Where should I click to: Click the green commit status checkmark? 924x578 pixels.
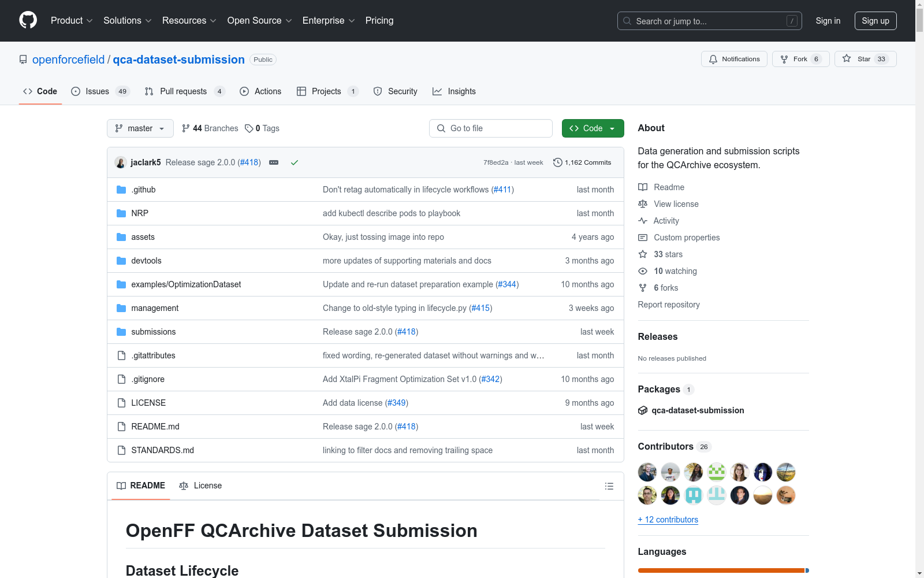pyautogui.click(x=295, y=162)
